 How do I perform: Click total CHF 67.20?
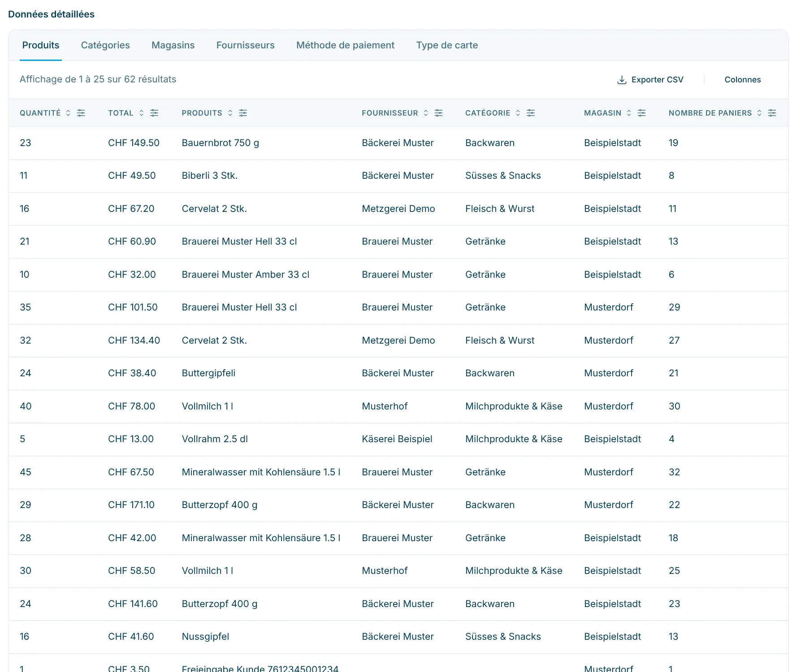pyautogui.click(x=131, y=209)
